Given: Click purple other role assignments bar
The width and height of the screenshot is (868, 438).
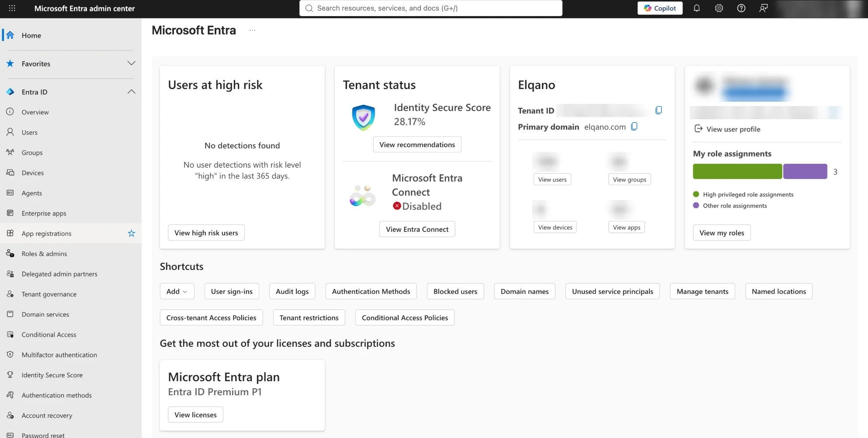Looking at the screenshot, I should coord(805,171).
